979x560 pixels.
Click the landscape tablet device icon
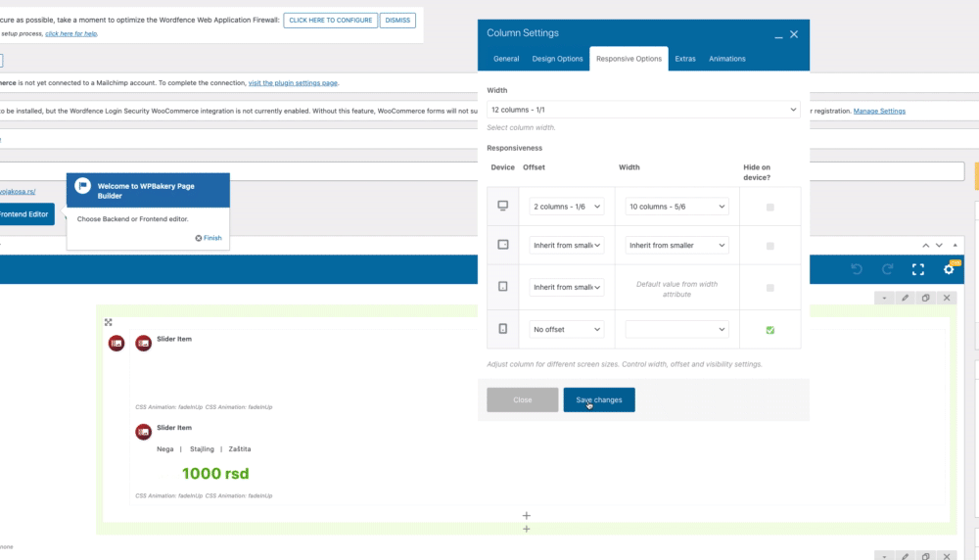pyautogui.click(x=502, y=245)
